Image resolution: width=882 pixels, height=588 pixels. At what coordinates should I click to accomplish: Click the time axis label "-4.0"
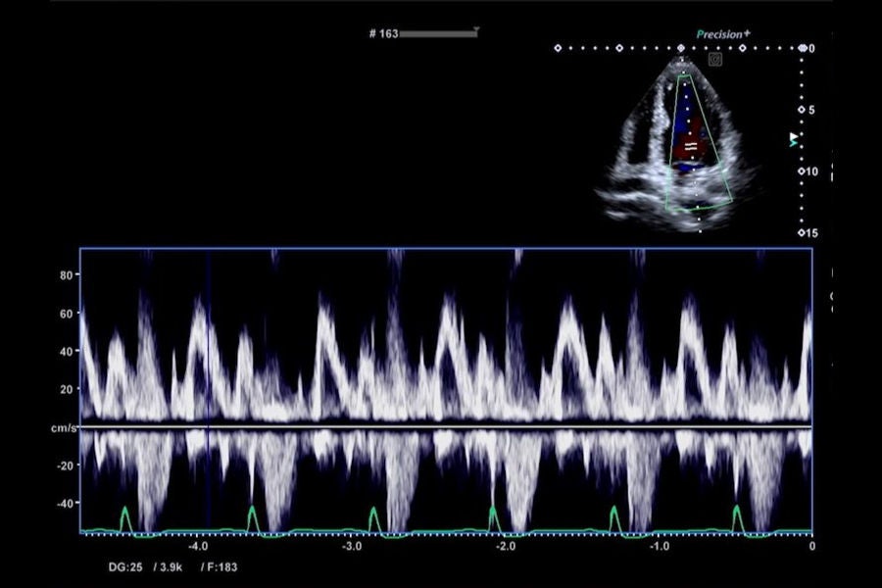(198, 547)
